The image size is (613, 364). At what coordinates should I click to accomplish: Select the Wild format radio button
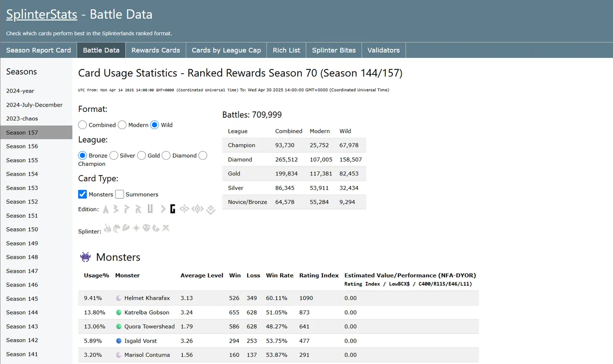155,125
